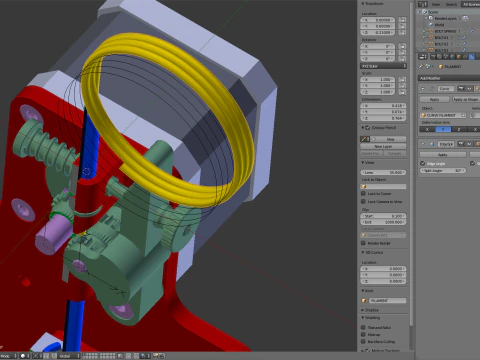
Task: Open the viewport shading mode dropdown
Action: [25, 356]
